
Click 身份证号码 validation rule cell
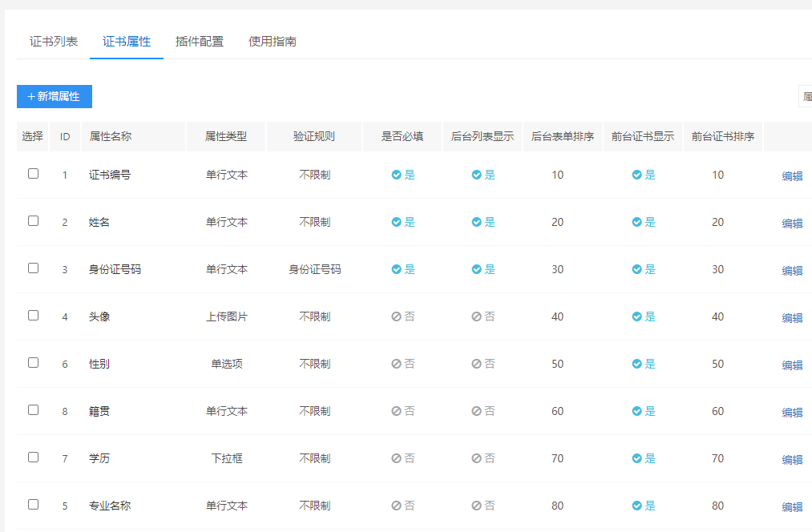[x=315, y=269]
